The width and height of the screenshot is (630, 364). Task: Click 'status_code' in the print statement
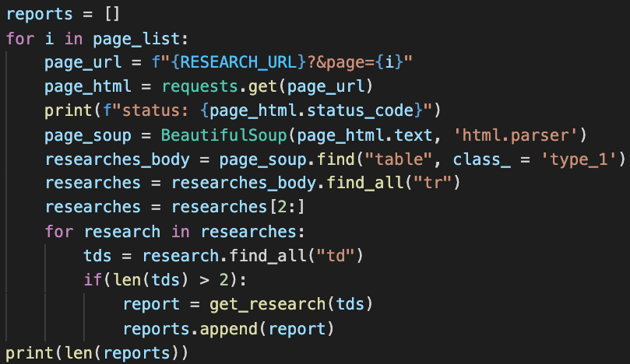click(361, 111)
